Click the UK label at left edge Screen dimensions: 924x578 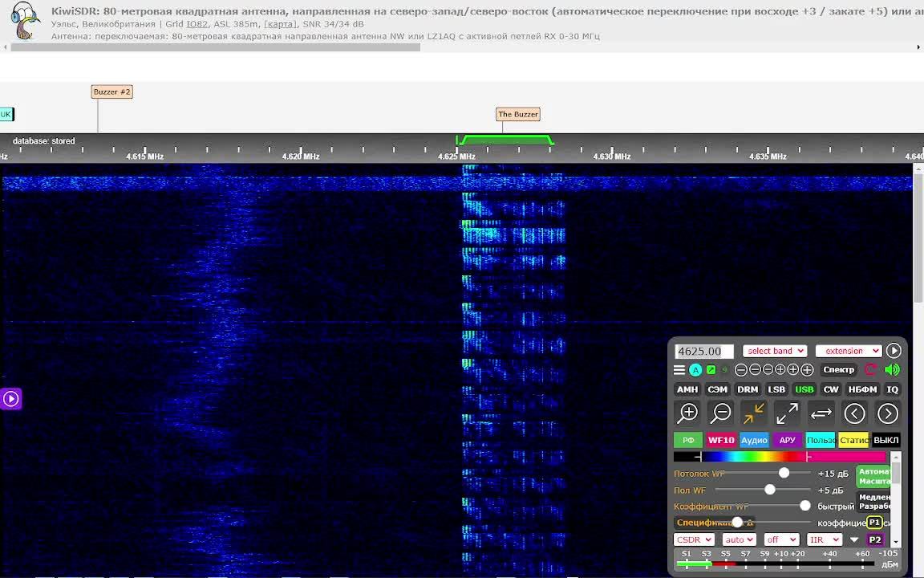tap(6, 115)
